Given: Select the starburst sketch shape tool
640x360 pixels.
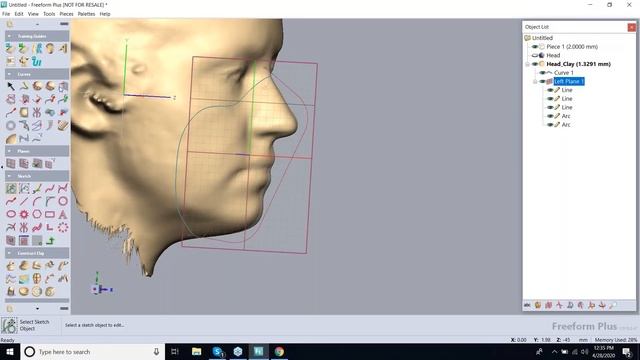Looking at the screenshot, I should [24, 214].
